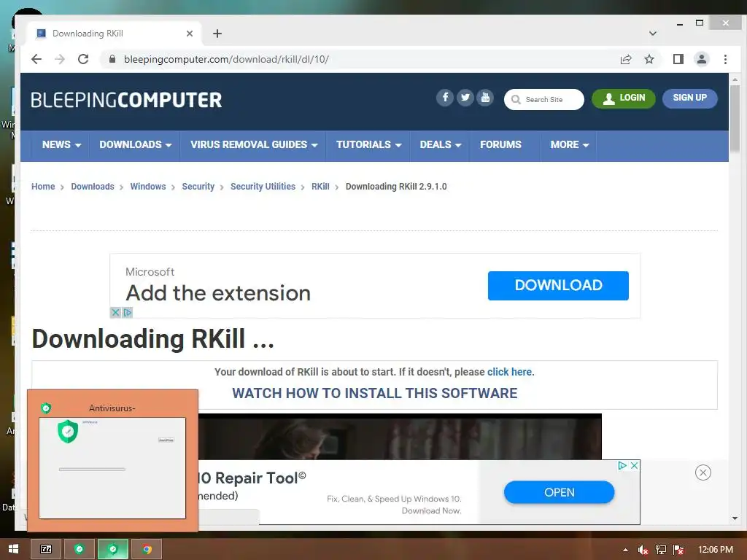Open Security in the breadcrumb
747x560 pixels.
(198, 187)
